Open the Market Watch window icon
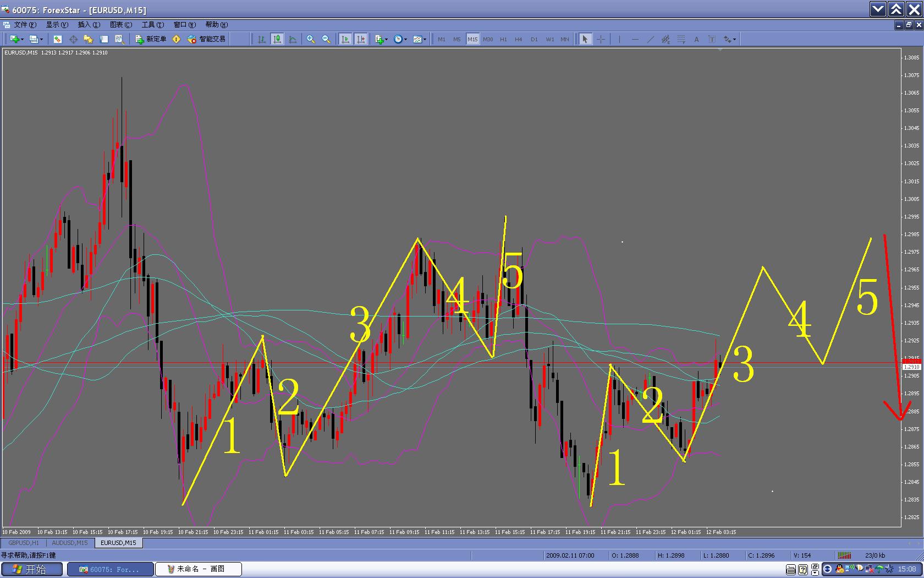924x578 pixels. click(58, 39)
